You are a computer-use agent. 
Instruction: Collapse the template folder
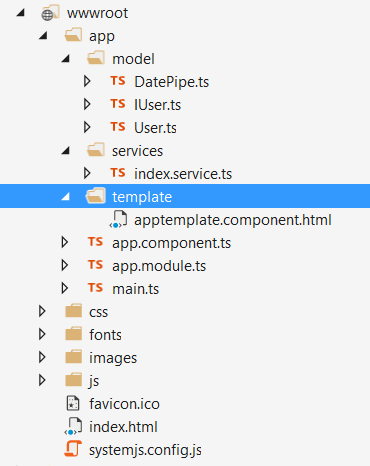point(66,197)
